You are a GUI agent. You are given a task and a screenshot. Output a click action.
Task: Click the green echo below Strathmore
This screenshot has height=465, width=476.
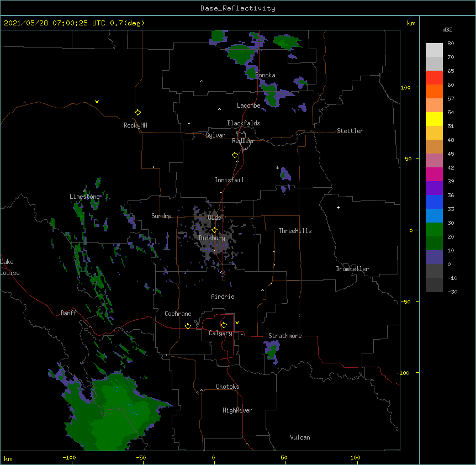point(271,351)
